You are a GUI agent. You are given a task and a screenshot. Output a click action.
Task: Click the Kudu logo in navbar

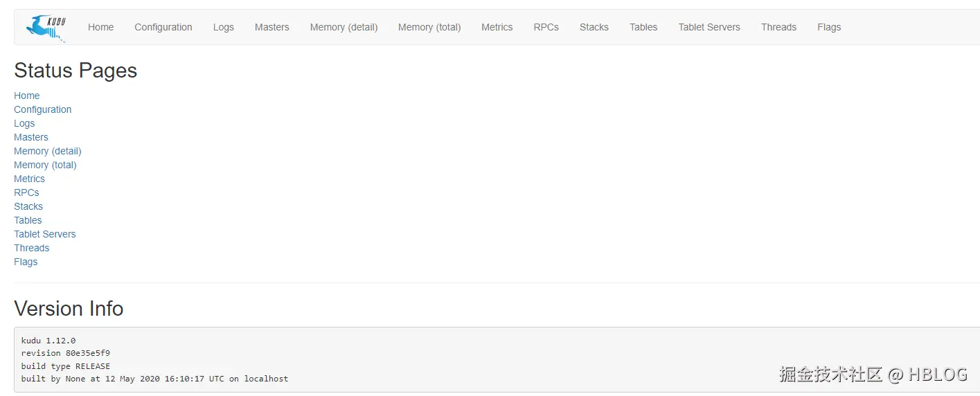tap(46, 28)
